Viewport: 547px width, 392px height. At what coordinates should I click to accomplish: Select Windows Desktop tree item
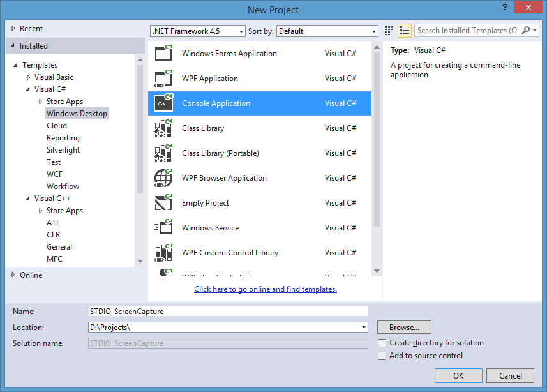pyautogui.click(x=77, y=114)
